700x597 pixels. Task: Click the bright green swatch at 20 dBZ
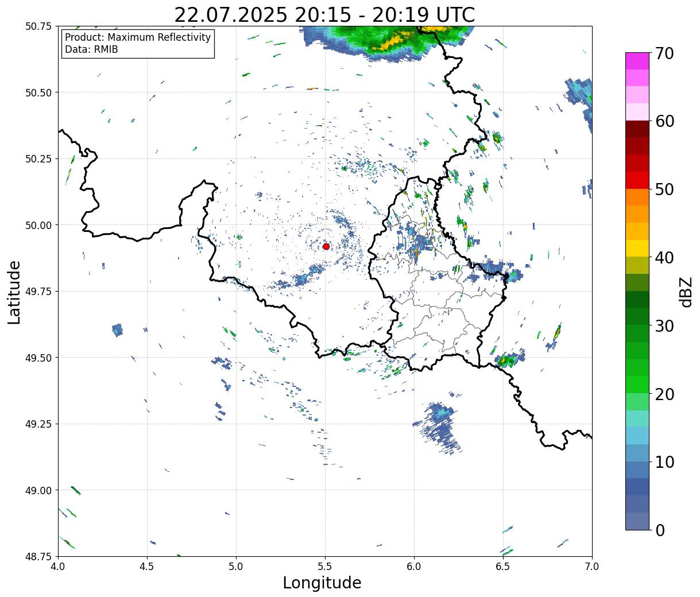[637, 385]
